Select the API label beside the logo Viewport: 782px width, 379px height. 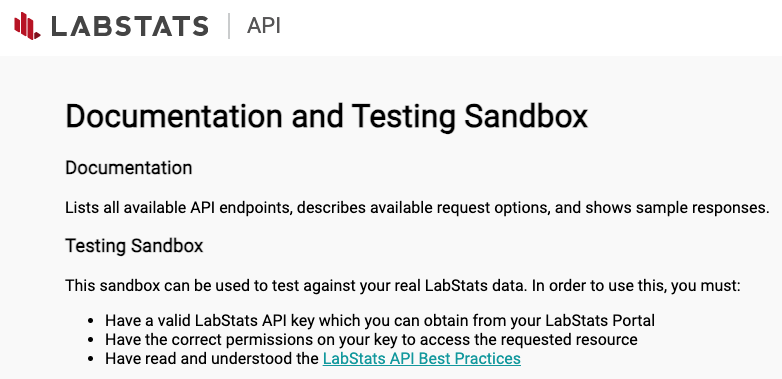coord(263,26)
